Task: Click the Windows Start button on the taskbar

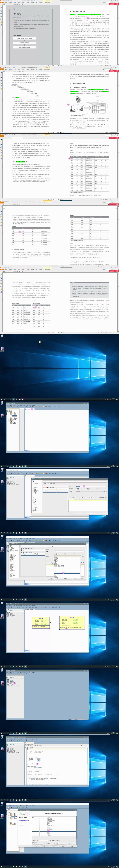Action: pos(1,399)
